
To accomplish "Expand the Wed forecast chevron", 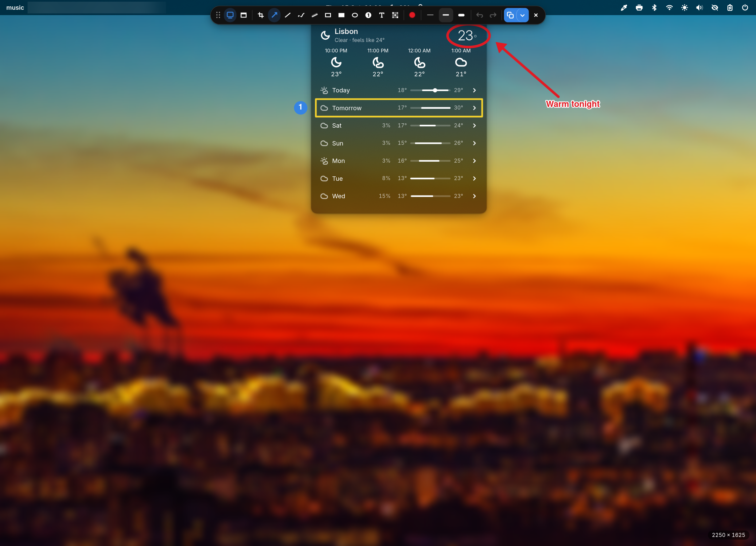I will [474, 196].
